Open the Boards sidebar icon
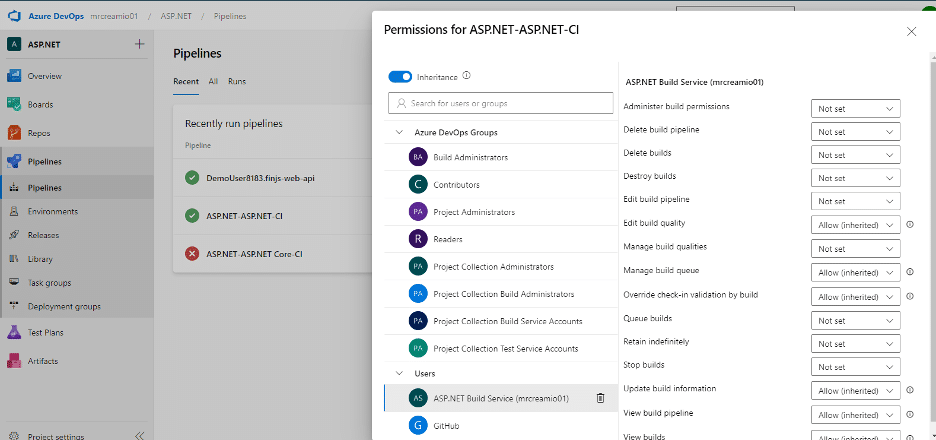 tap(14, 104)
